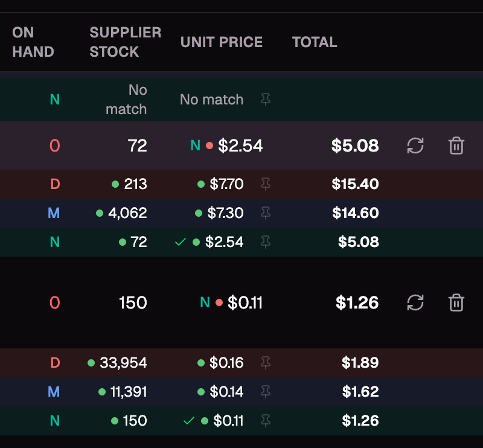483x448 pixels.
Task: Remove the $1.26 line using the trash icon
Action: click(456, 302)
